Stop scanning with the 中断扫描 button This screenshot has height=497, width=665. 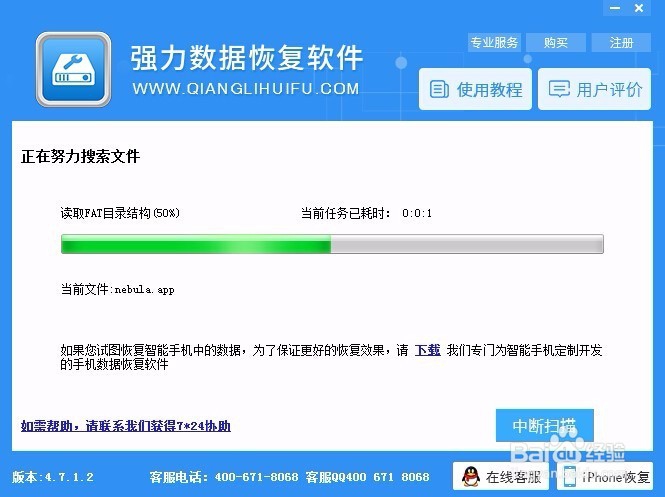545,425
